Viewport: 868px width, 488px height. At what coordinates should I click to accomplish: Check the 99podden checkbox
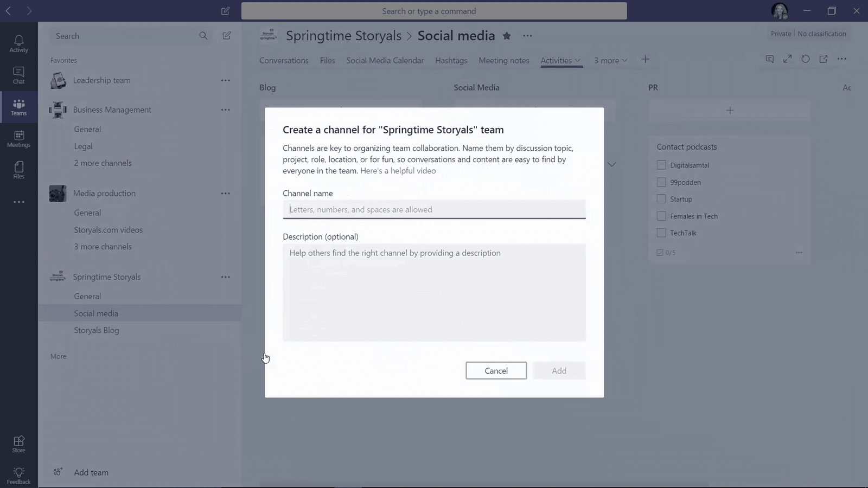(661, 182)
